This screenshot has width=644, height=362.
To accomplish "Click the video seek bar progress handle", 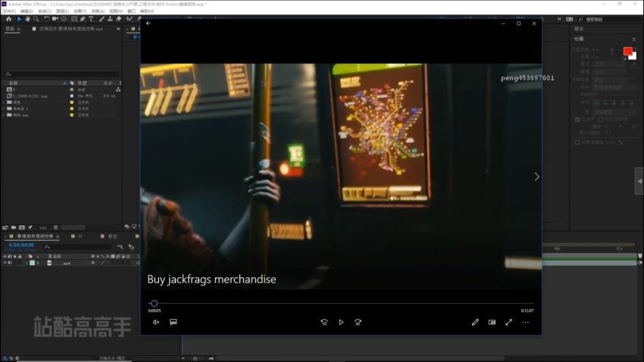I will pyautogui.click(x=154, y=304).
